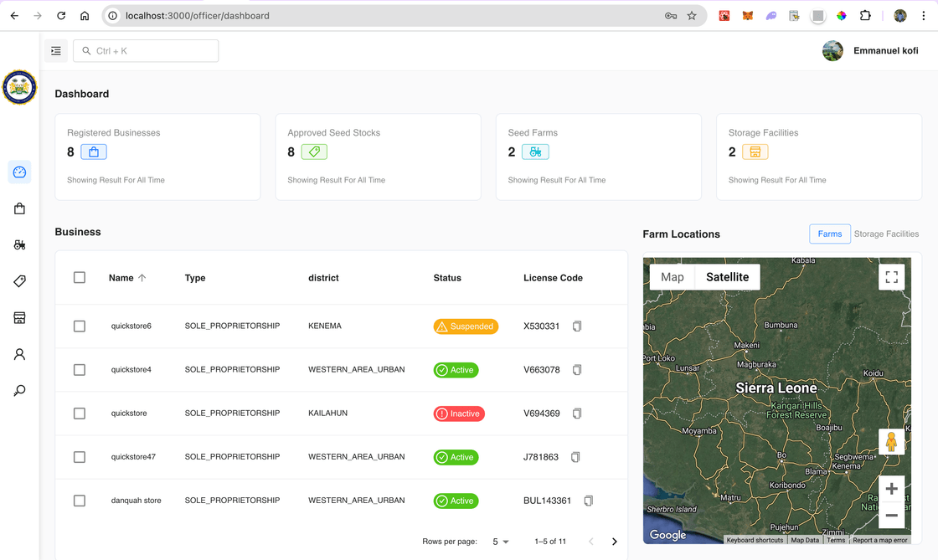Click Report a map error link

click(x=880, y=540)
